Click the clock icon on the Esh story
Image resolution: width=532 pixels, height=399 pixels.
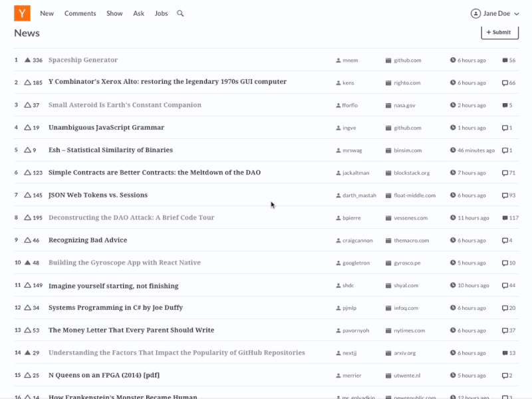coord(452,150)
